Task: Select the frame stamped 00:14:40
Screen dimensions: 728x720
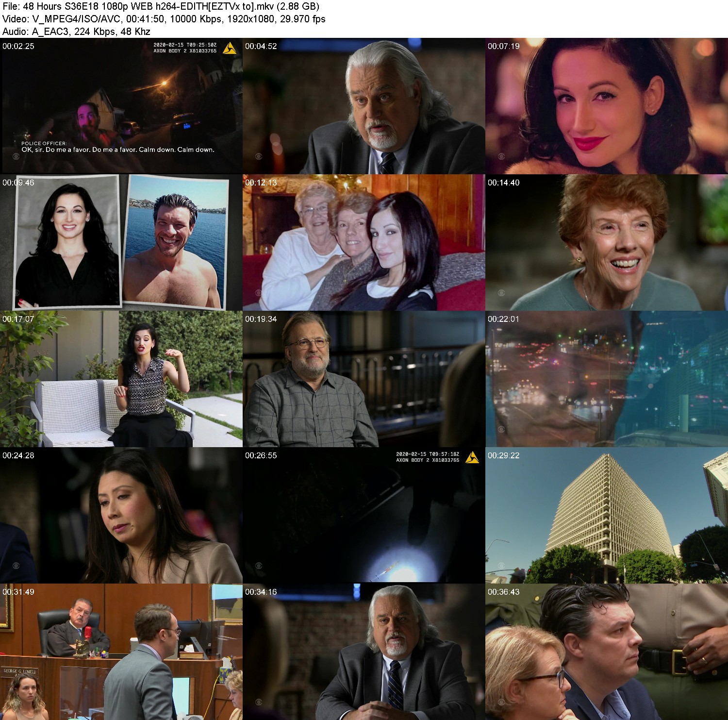Action: coord(607,242)
